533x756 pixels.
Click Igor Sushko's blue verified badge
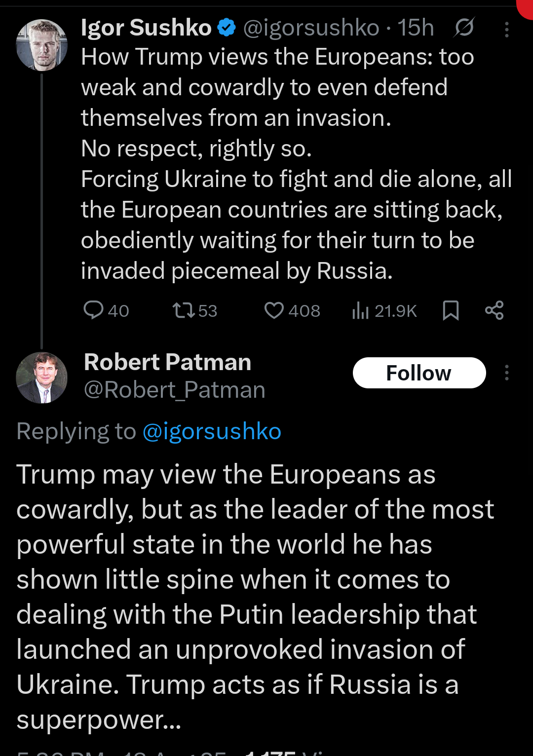(227, 28)
